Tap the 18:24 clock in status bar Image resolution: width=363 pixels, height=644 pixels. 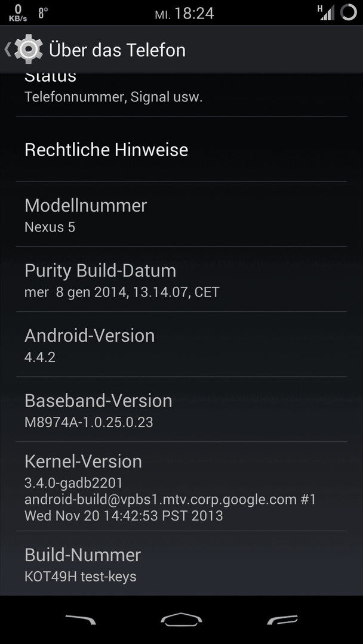point(194,13)
